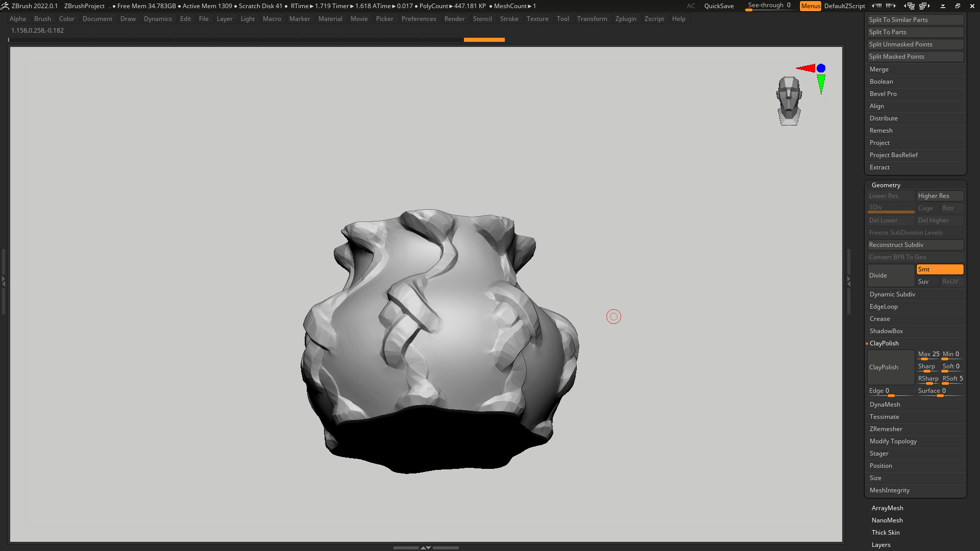The image size is (980, 551).
Task: Apply the ClayPolish button
Action: [x=891, y=367]
